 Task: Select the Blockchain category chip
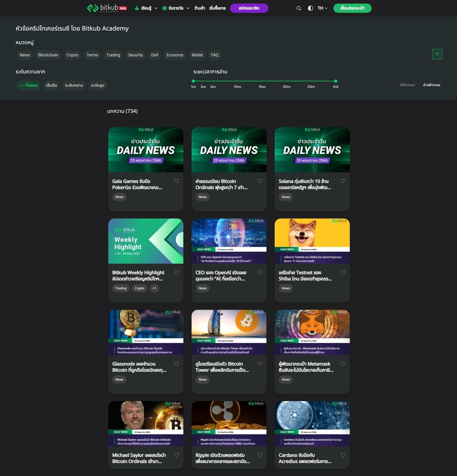click(48, 55)
